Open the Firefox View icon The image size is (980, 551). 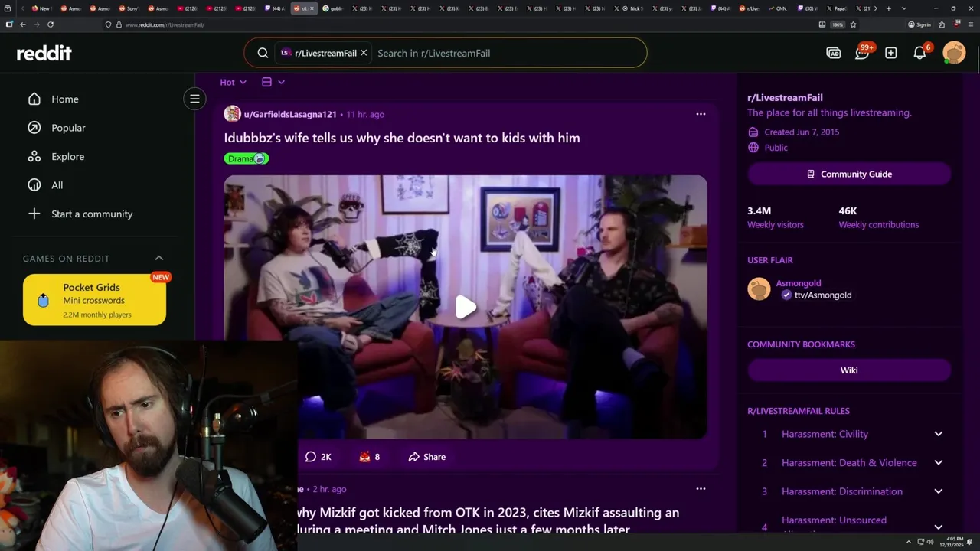click(x=9, y=8)
